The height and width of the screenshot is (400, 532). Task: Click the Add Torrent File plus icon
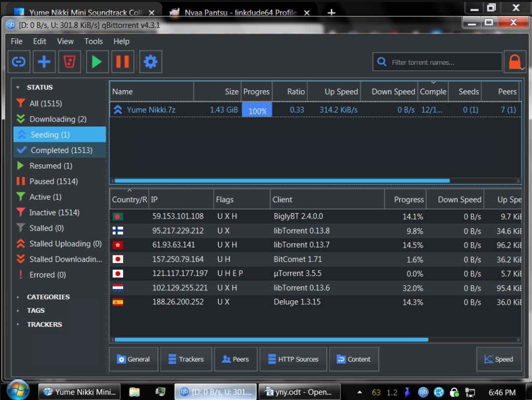pyautogui.click(x=44, y=62)
